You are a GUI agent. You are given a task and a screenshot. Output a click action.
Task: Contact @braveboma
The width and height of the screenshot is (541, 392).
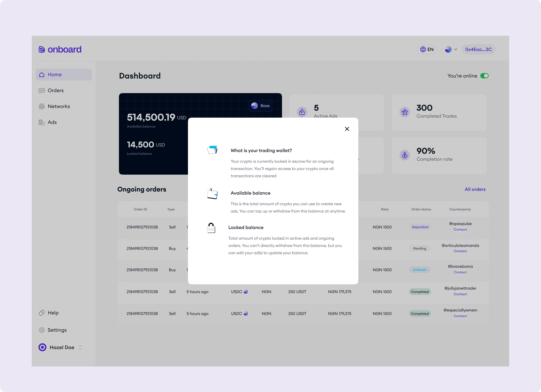(460, 272)
